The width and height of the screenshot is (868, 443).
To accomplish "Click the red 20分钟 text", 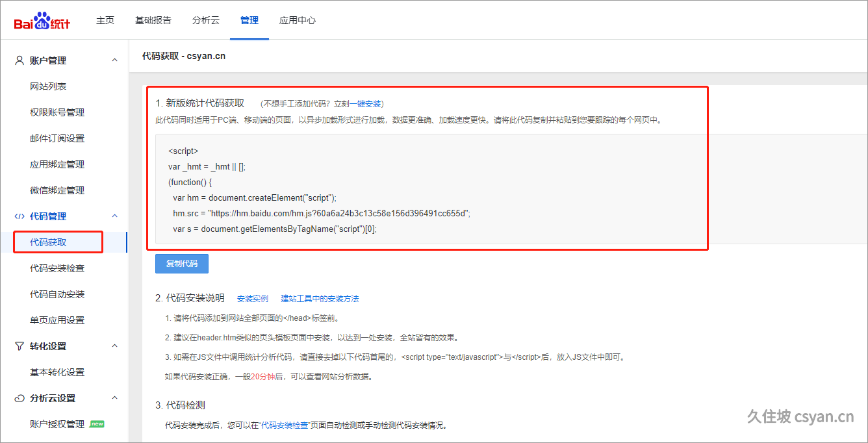I will 262,377.
